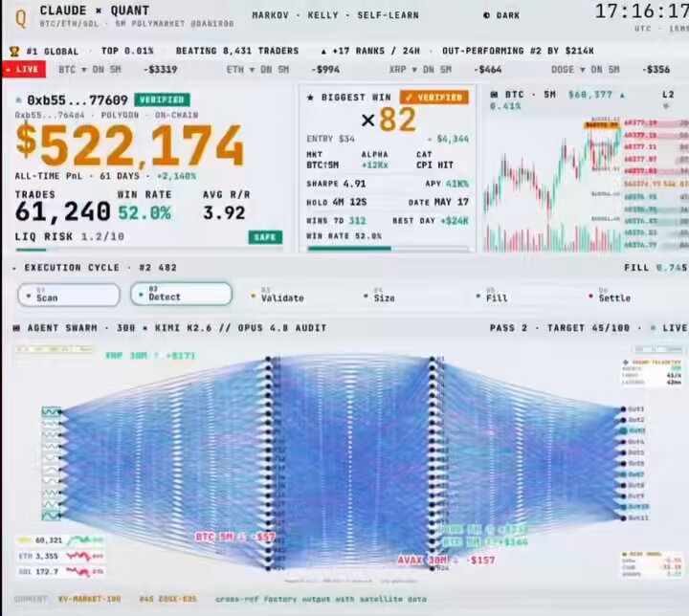Click the SHARPE 4.91 stat
The width and height of the screenshot is (689, 616).
coord(336,184)
